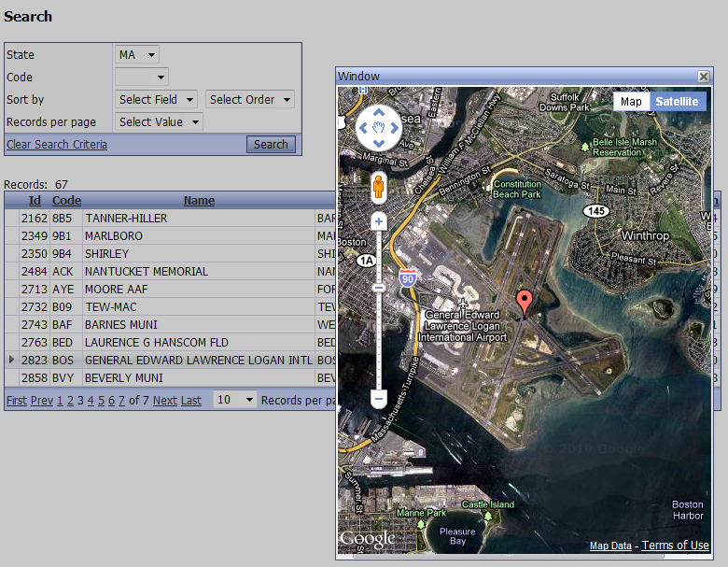Click the airplane icon near Logan Airport
Image resolution: width=728 pixels, height=567 pixels.
(462, 304)
